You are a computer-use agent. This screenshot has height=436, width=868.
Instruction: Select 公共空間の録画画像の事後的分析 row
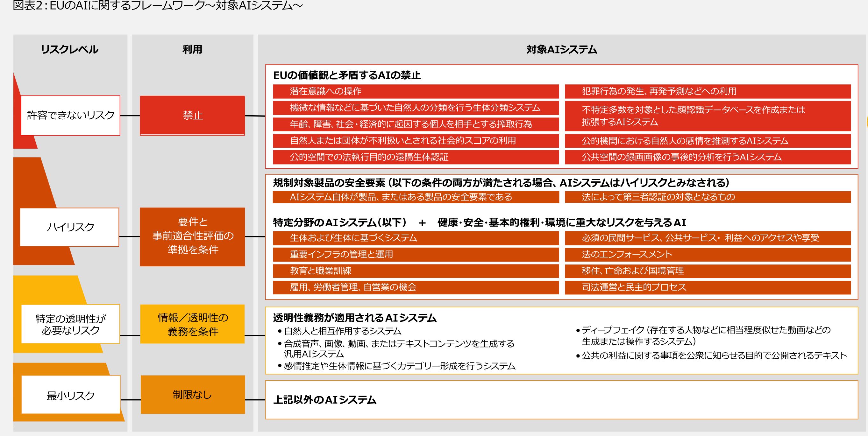[708, 157]
